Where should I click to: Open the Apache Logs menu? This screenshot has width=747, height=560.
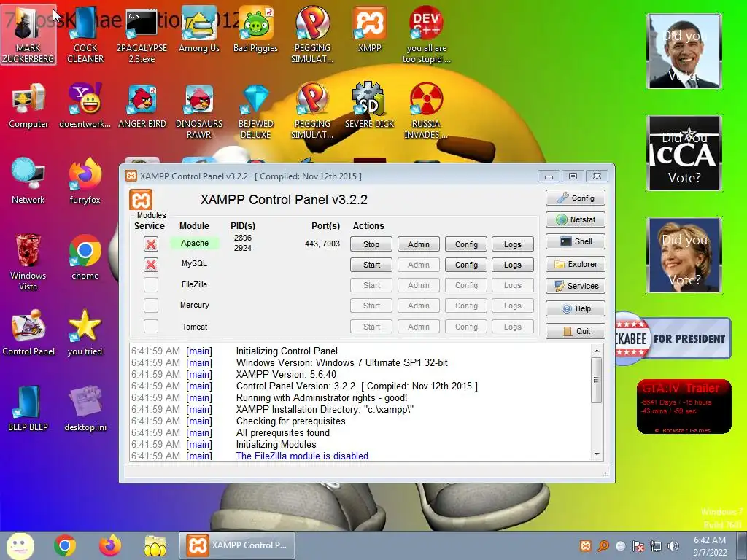(513, 244)
